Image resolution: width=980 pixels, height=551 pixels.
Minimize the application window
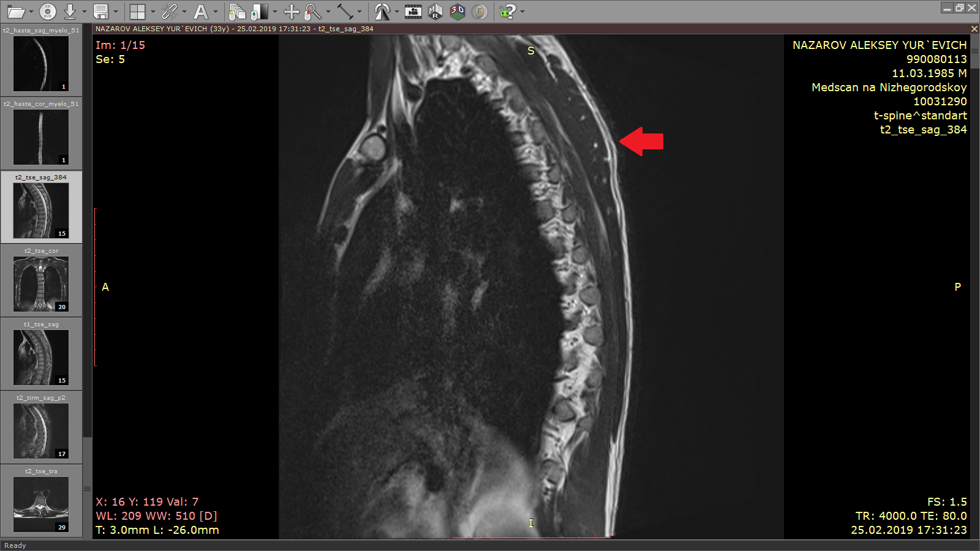click(948, 8)
